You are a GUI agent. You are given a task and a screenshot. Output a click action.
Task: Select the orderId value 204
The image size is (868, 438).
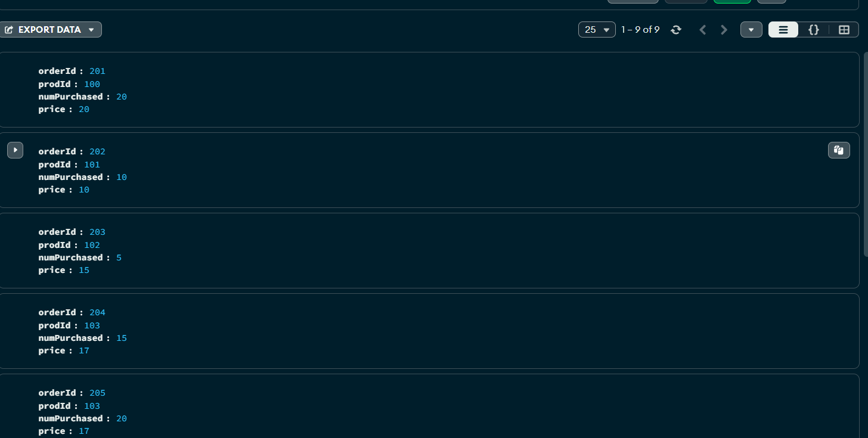point(97,312)
